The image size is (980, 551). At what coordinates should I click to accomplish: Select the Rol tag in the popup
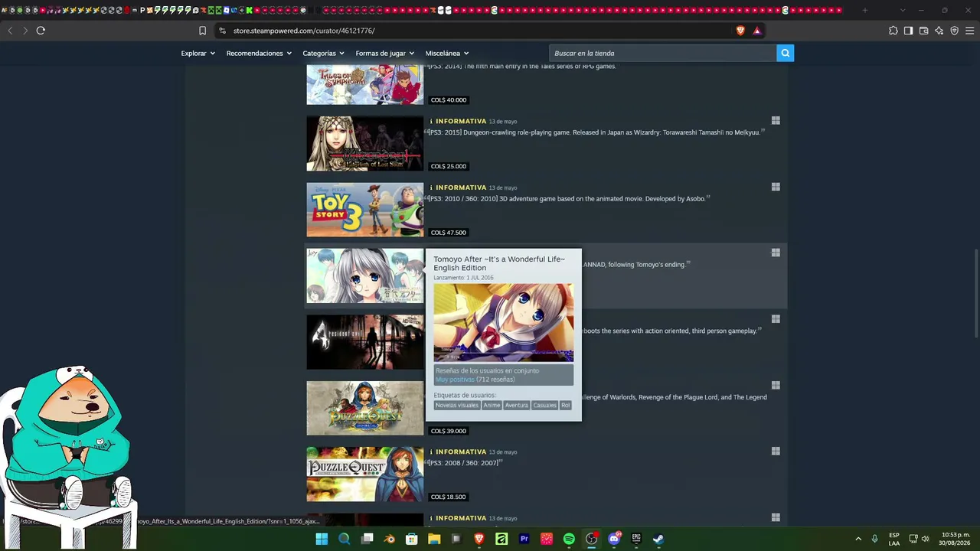click(566, 405)
